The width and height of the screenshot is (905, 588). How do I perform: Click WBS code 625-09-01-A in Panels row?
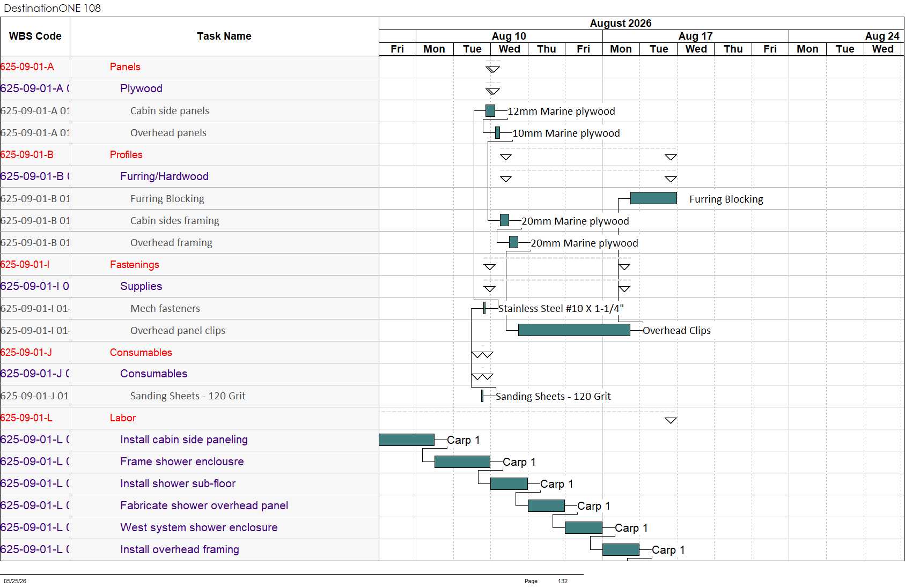(27, 67)
